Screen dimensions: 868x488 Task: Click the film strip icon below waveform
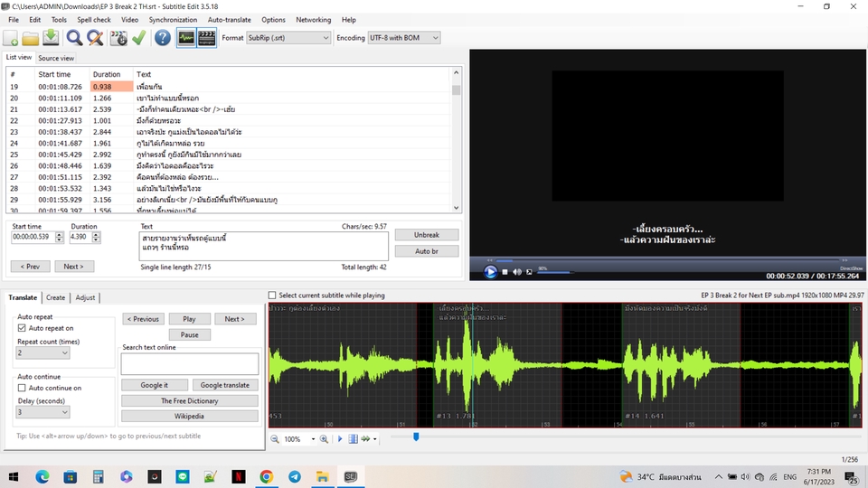click(353, 439)
